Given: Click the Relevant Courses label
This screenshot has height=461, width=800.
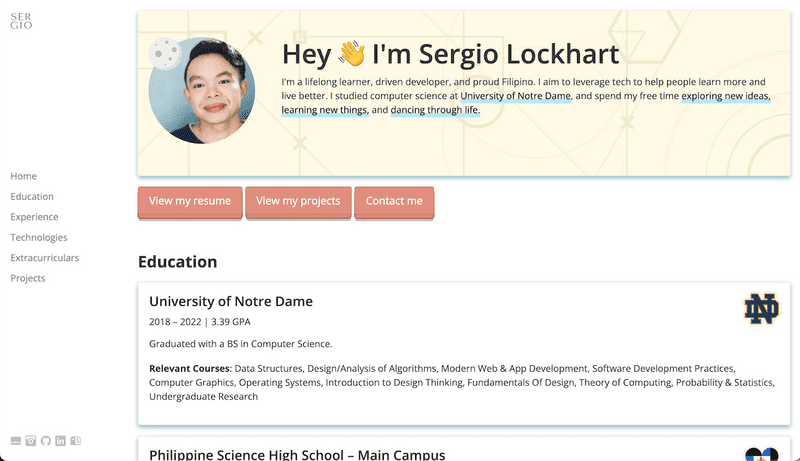Looking at the screenshot, I should point(190,368).
